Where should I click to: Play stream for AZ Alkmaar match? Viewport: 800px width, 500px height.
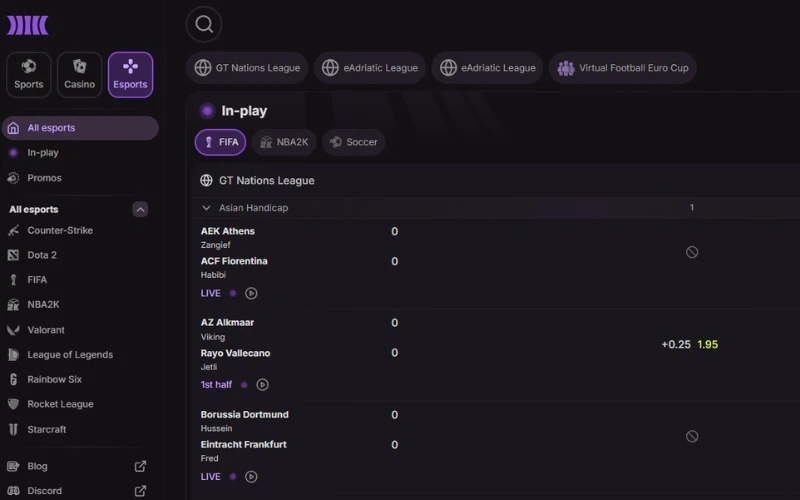coord(262,385)
